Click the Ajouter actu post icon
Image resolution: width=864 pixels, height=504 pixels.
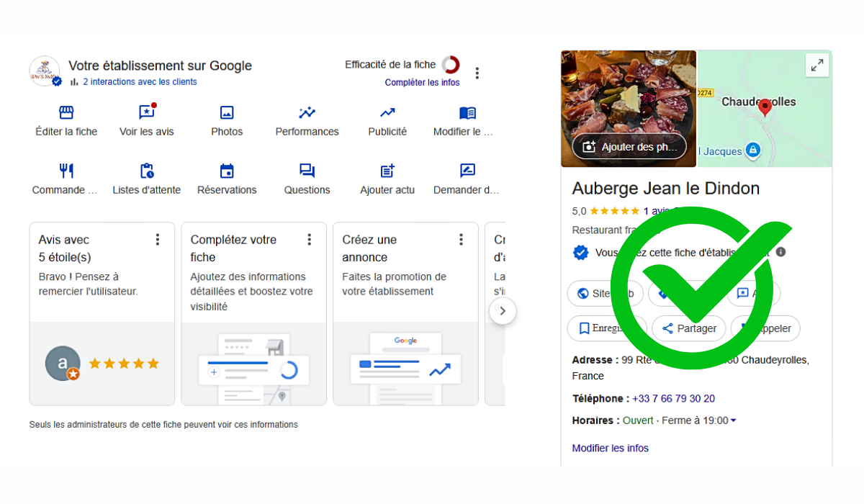[387, 171]
